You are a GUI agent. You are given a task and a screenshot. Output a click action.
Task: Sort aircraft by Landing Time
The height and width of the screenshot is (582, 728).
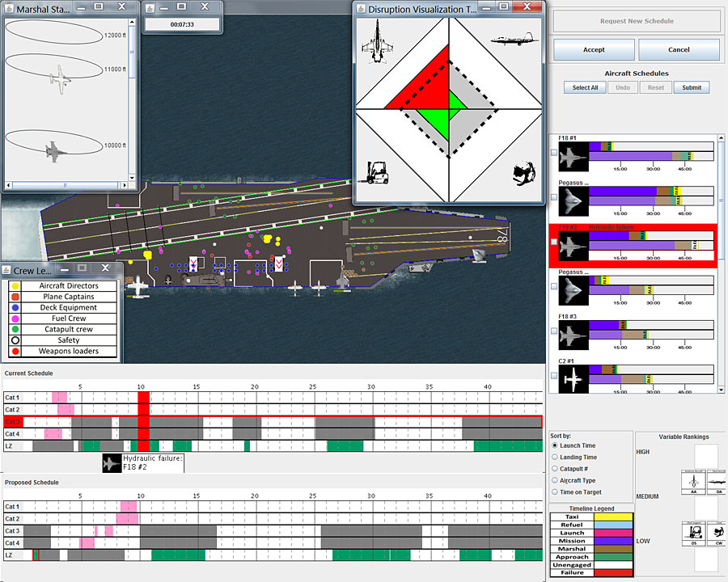tap(554, 458)
